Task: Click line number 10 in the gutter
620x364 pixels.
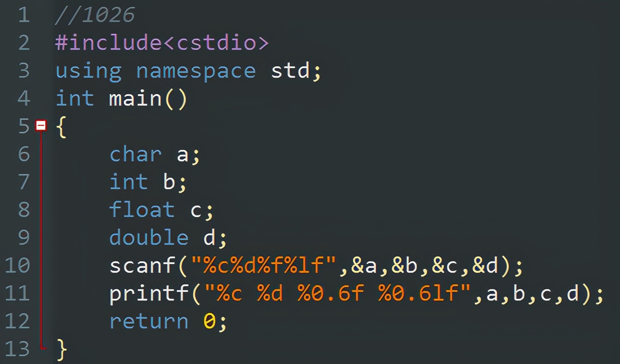Action: [x=17, y=266]
